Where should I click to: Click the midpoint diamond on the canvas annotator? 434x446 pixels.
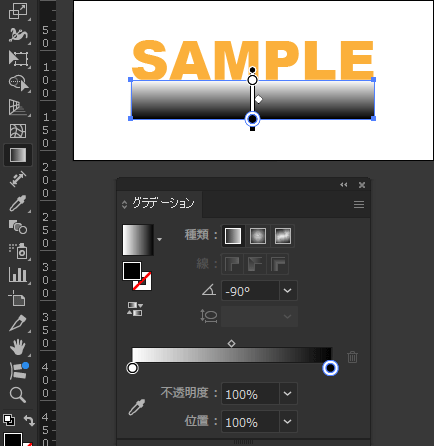point(258,99)
